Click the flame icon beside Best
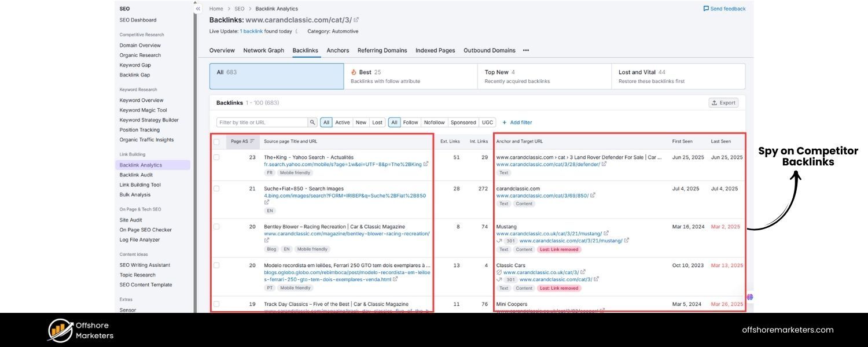 coord(353,72)
